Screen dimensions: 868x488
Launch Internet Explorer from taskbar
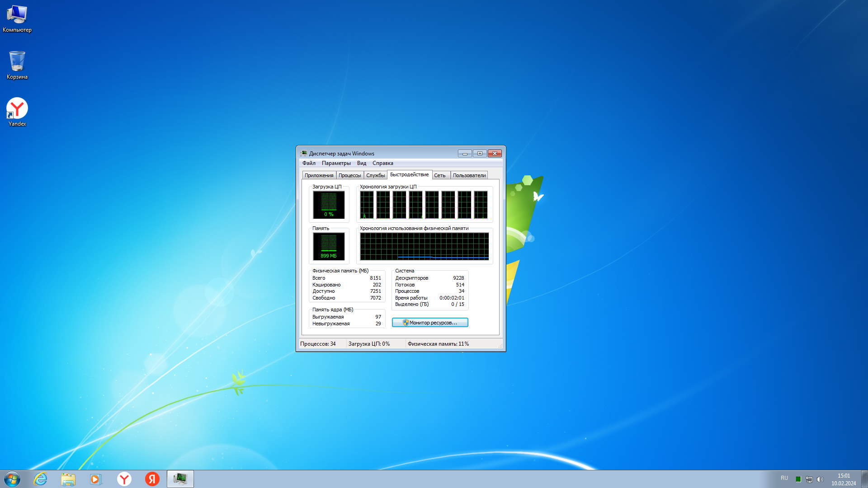[41, 479]
